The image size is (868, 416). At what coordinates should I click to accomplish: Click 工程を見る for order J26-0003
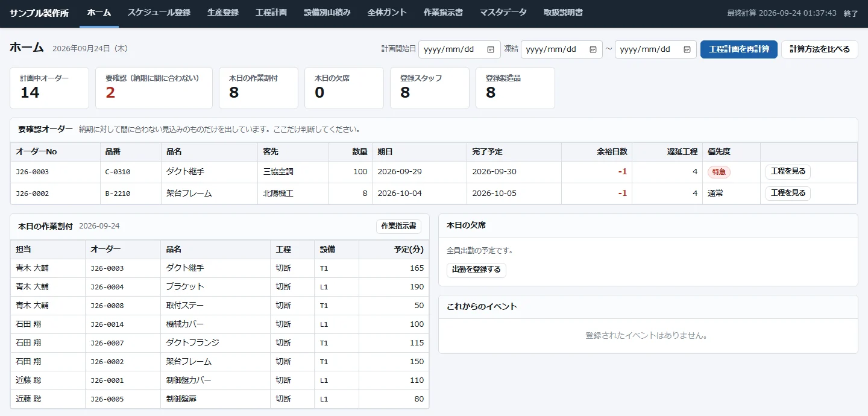(x=788, y=172)
